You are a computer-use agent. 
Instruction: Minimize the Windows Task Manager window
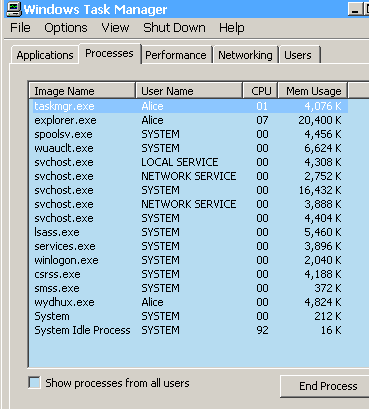pyautogui.click(x=355, y=9)
